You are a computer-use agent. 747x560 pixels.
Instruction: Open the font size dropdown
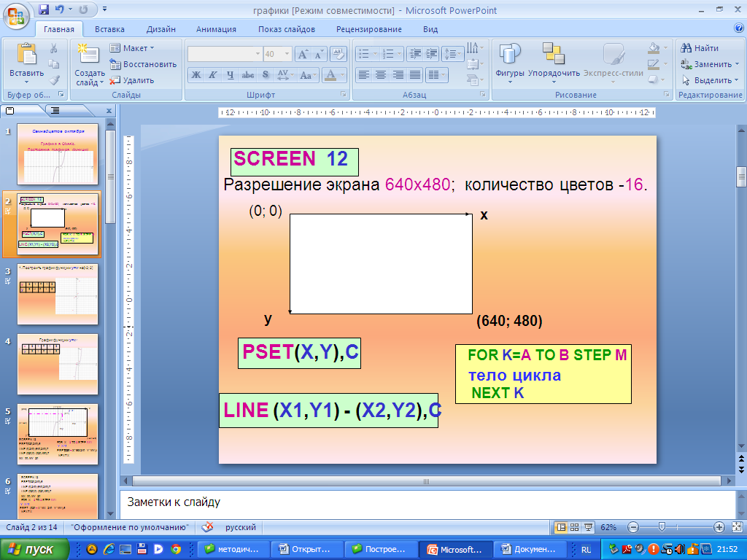click(287, 54)
